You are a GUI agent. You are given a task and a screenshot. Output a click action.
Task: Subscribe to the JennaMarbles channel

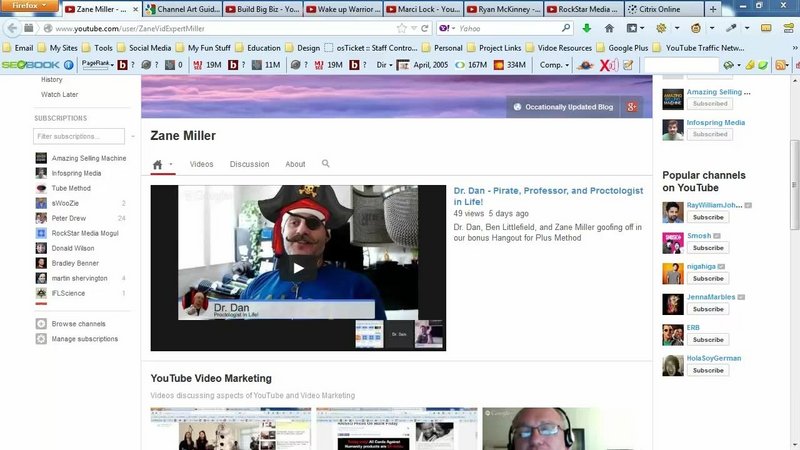[x=708, y=309]
